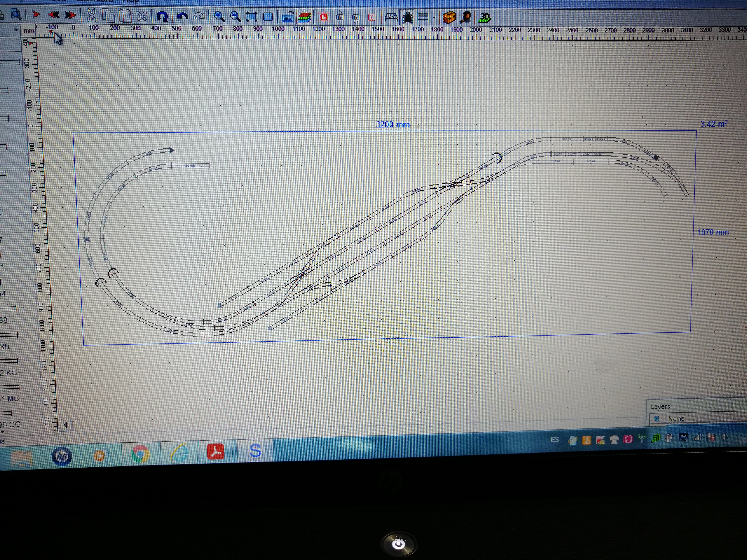Copy selected tracks icon

click(108, 15)
